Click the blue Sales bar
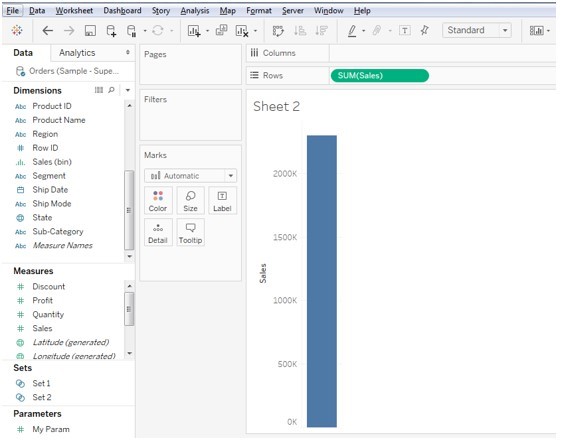This screenshot has width=573, height=445. point(322,281)
